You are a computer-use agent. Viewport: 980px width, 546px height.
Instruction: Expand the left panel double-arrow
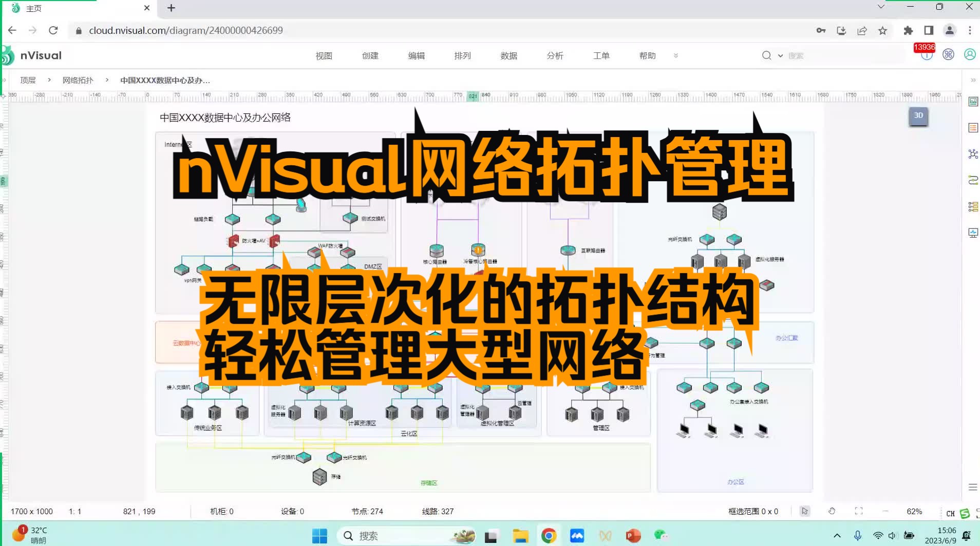(4, 80)
